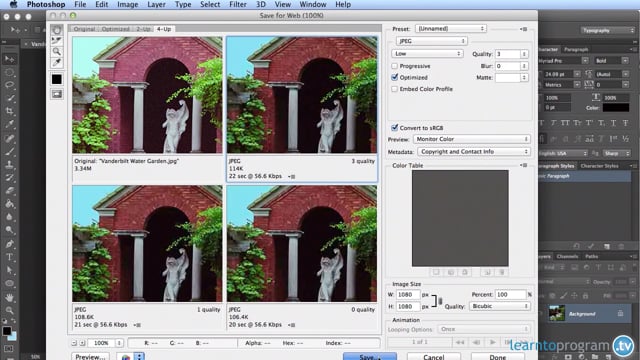Screen dimensions: 640x360
Task: Click the image Width field
Action: (x=408, y=294)
